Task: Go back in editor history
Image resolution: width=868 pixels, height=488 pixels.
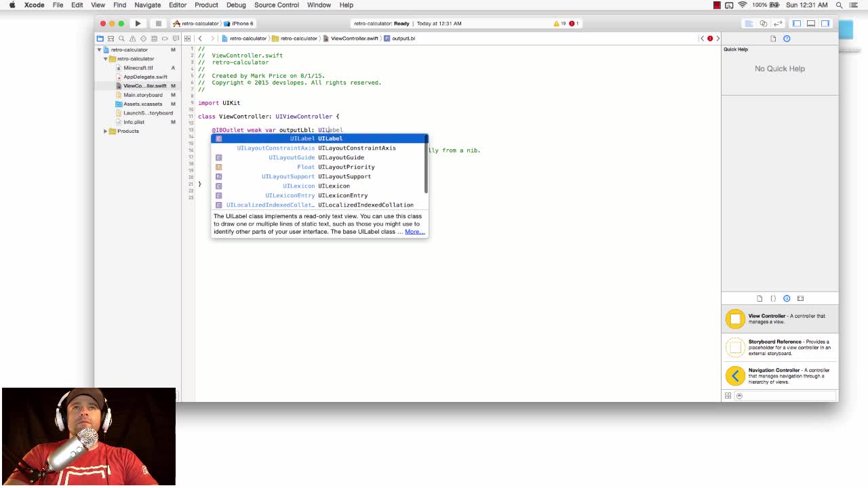Action: coord(200,38)
